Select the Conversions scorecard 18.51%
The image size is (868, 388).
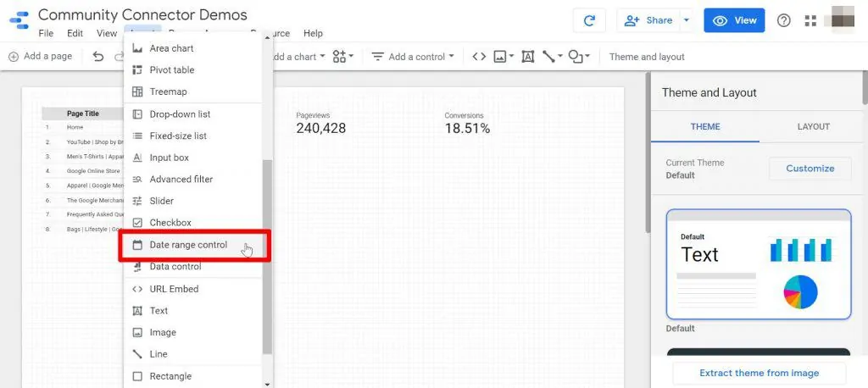(467, 124)
